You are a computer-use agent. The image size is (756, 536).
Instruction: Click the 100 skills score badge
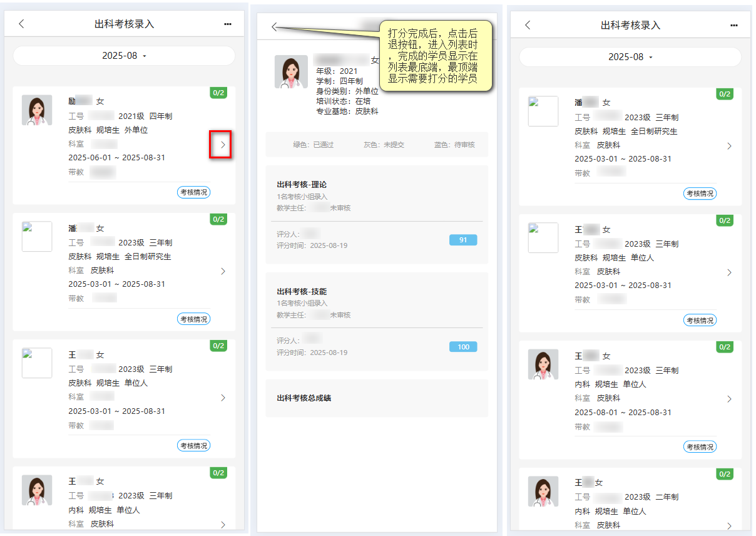[x=463, y=347]
